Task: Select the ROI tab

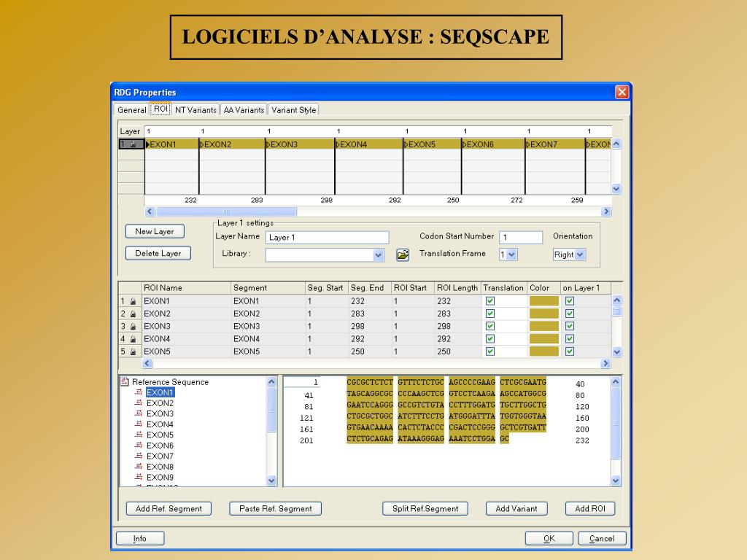Action: click(160, 109)
